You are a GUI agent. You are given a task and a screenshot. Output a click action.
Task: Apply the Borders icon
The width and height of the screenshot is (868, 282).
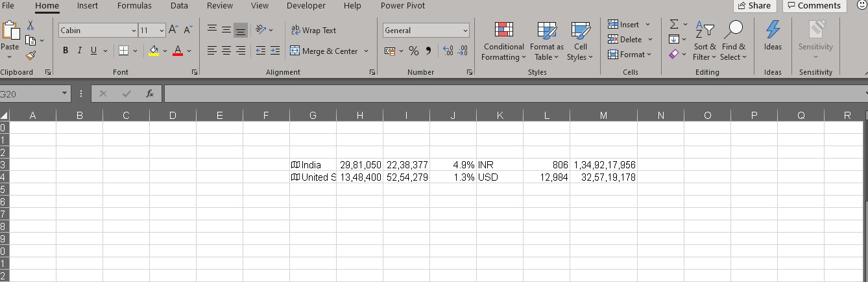(123, 51)
